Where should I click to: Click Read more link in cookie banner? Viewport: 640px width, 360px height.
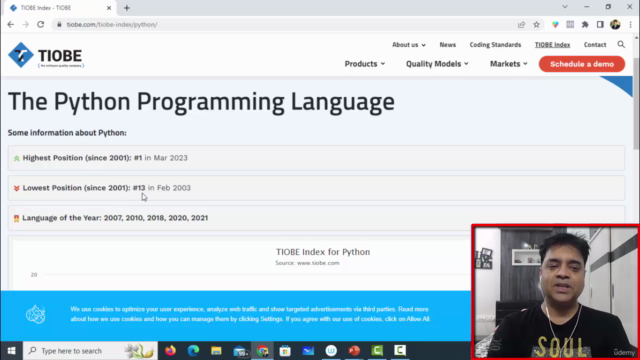413,309
